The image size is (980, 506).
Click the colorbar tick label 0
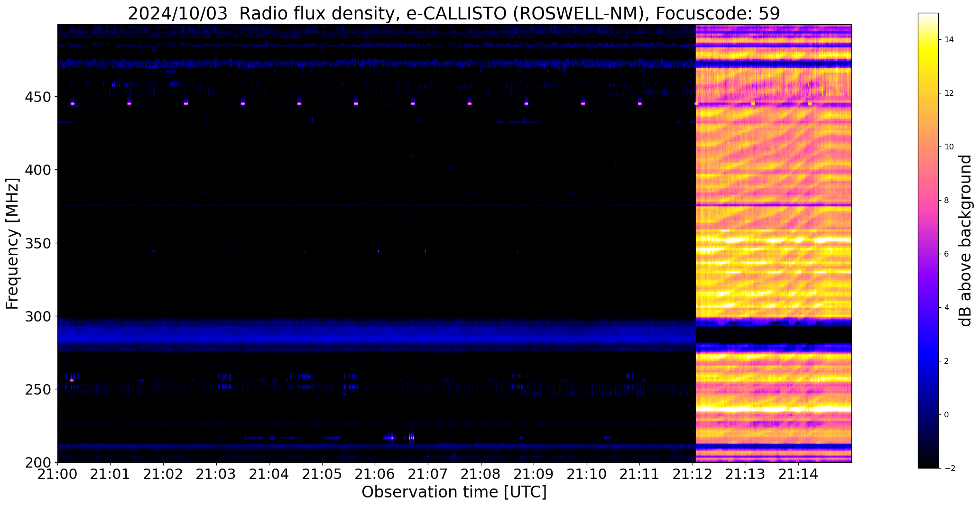(x=947, y=415)
